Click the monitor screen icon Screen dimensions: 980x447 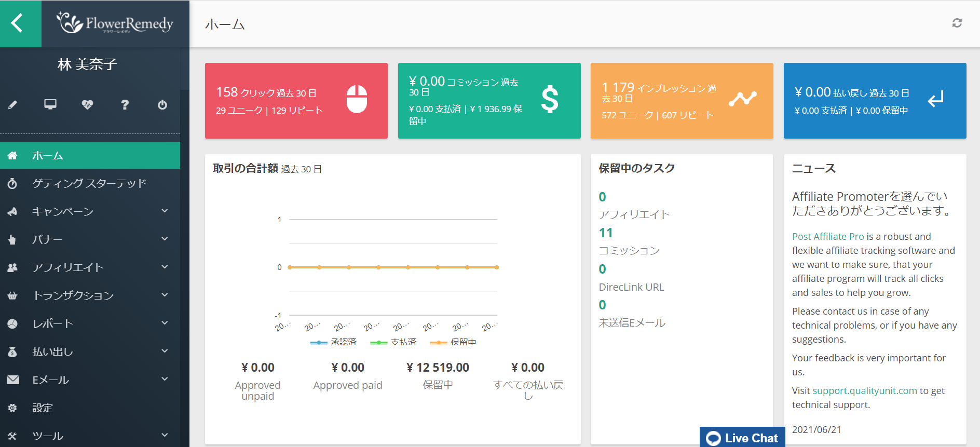click(x=50, y=104)
